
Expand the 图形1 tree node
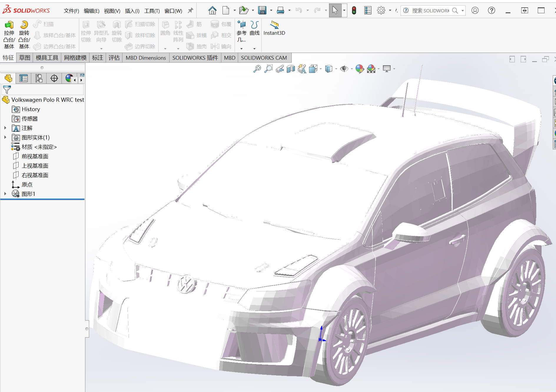coord(5,194)
